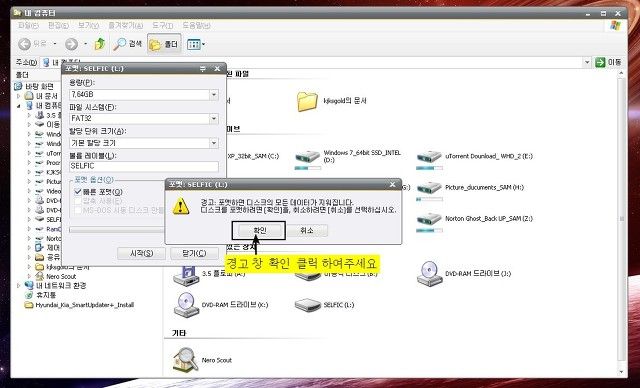The height and width of the screenshot is (388, 640).
Task: Expand the 내 문서 tree node
Action: coord(18,96)
